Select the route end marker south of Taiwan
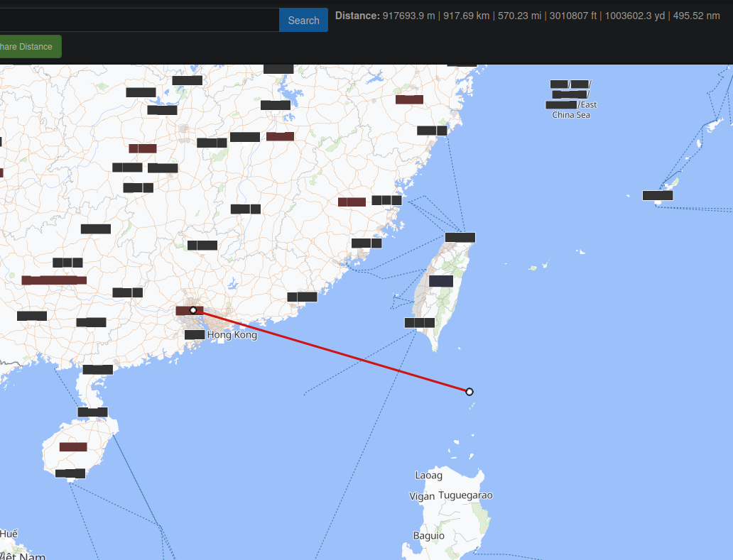This screenshot has width=733, height=560. (469, 391)
